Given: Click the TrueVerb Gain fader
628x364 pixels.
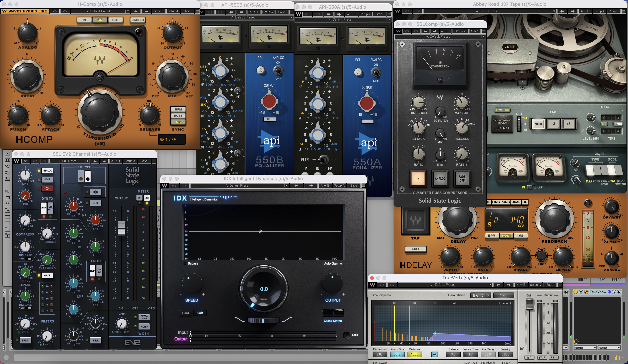Looking at the screenshot, I should pyautogui.click(x=529, y=304).
